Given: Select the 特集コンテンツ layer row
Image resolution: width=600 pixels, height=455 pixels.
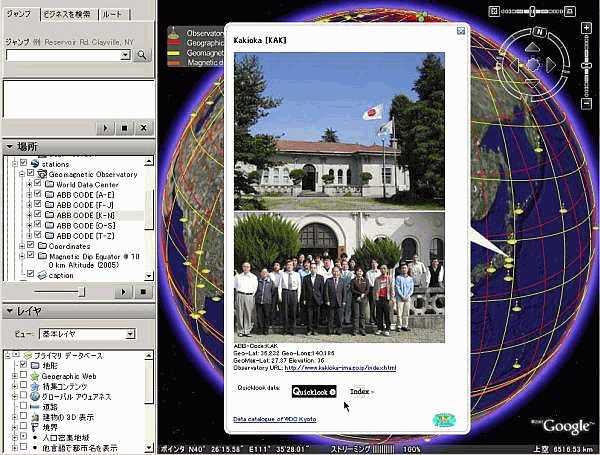Looking at the screenshot, I should [64, 387].
